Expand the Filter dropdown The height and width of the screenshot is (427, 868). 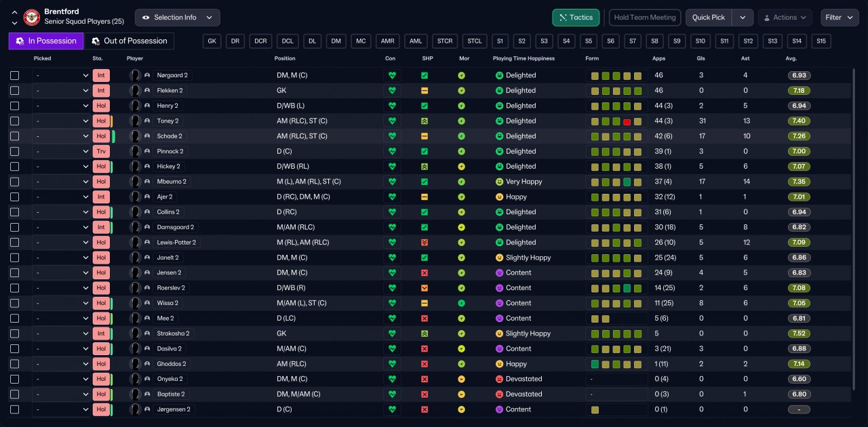tap(839, 18)
